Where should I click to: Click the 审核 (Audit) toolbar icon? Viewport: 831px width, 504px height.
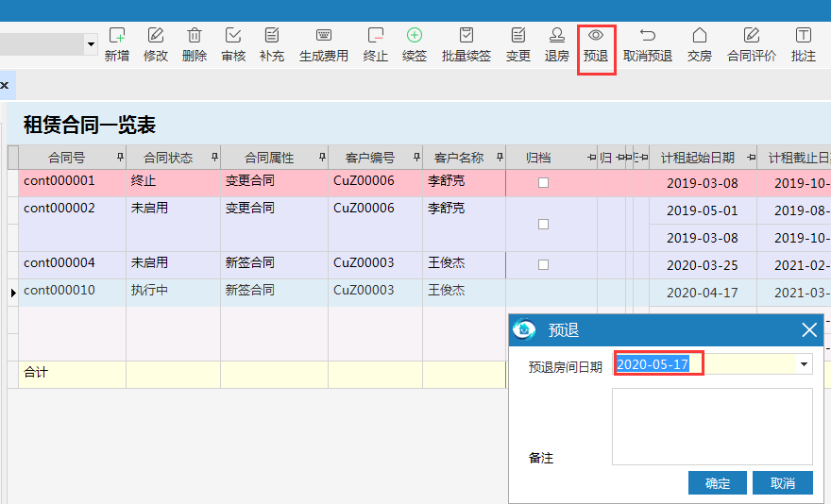pos(233,36)
